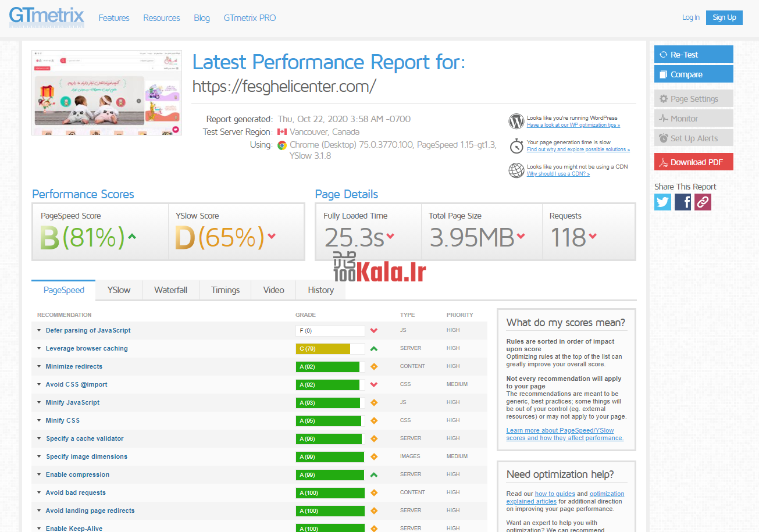Share report via Twitter icon
The width and height of the screenshot is (759, 532).
click(663, 202)
